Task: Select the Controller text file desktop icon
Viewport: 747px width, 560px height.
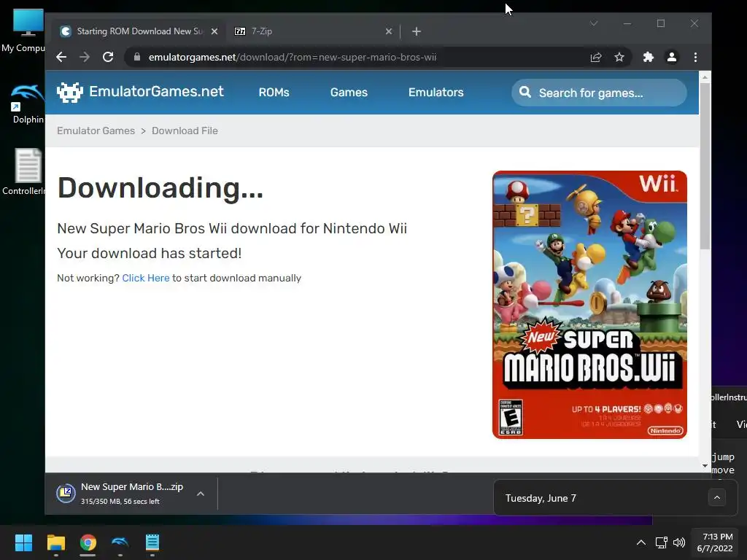Action: click(x=24, y=172)
